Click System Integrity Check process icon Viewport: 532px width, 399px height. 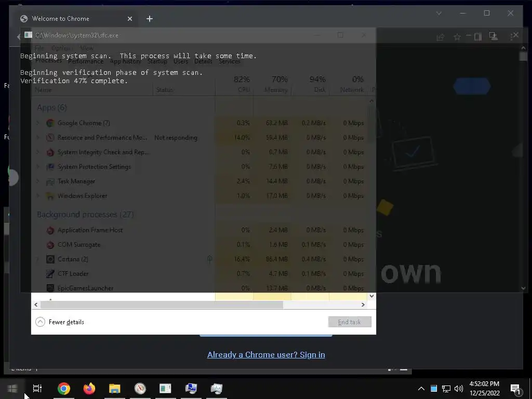tap(50, 152)
